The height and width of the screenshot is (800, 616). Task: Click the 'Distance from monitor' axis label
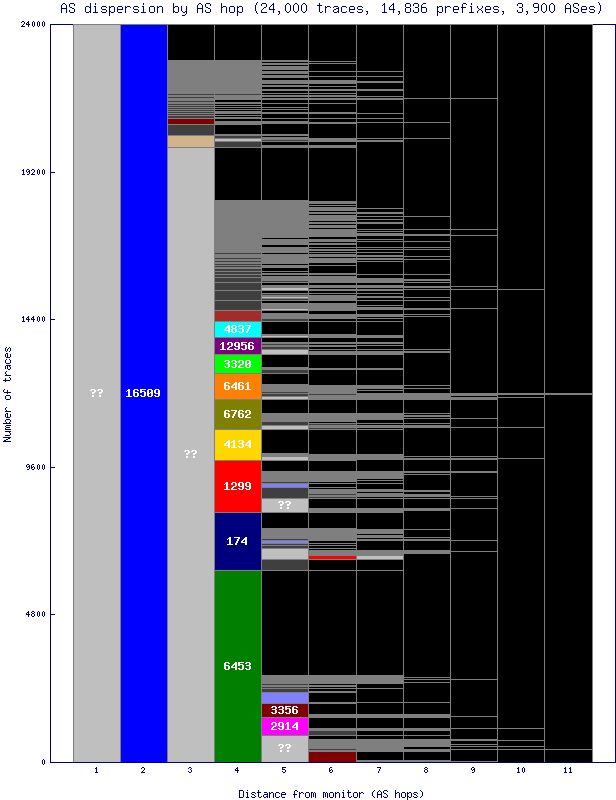coord(331,793)
